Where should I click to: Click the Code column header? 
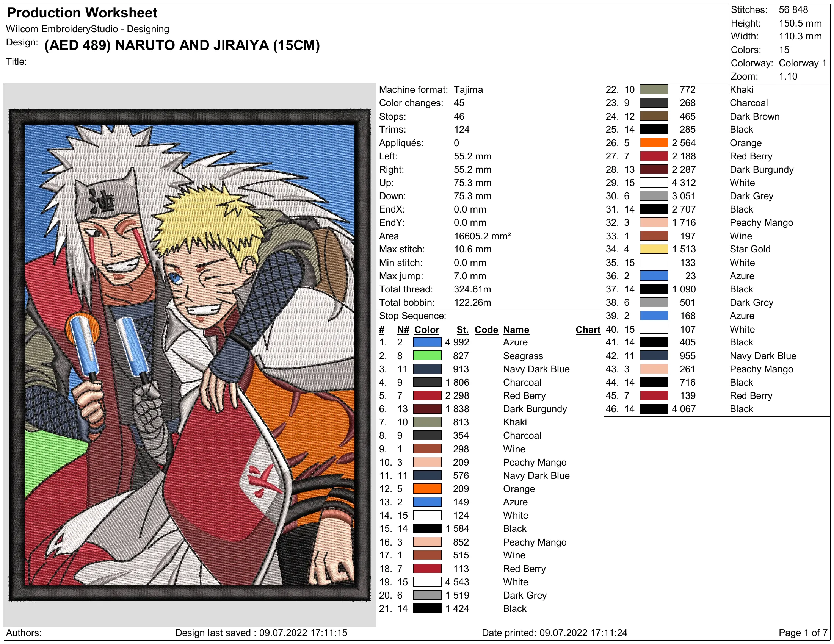tap(486, 330)
